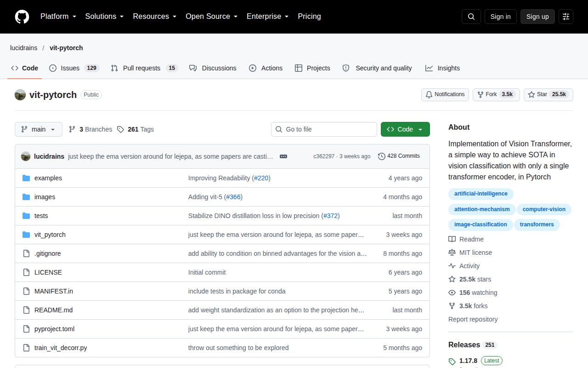Image resolution: width=588 pixels, height=368 pixels.
Task: Click the lucidrains avatar in commit bar
Action: coord(26,156)
